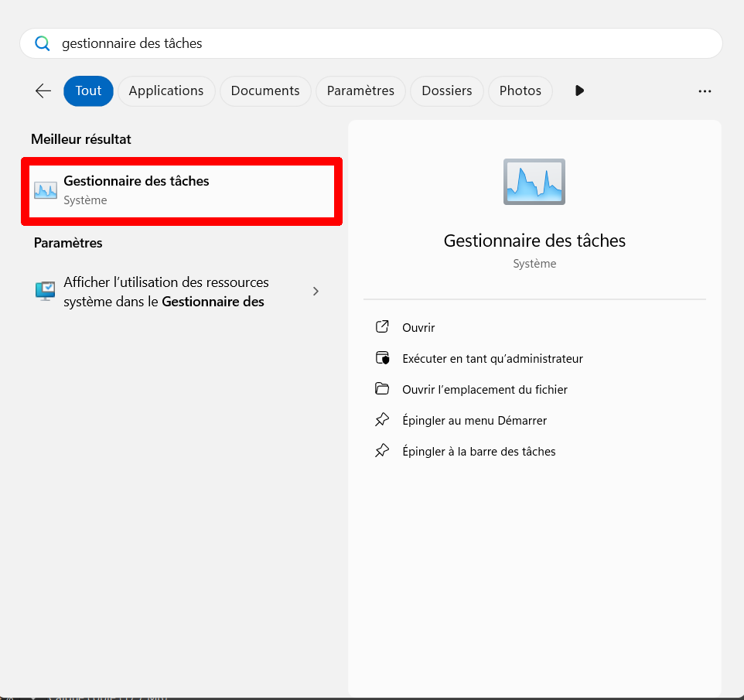Show more filters with the right arrow
The height and width of the screenshot is (700, 744).
pos(579,90)
